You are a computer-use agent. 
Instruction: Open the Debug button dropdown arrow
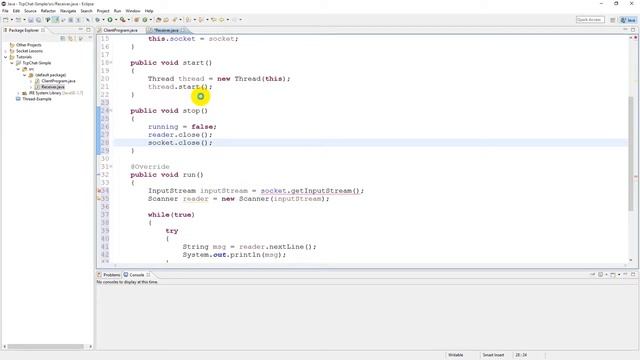click(x=103, y=20)
